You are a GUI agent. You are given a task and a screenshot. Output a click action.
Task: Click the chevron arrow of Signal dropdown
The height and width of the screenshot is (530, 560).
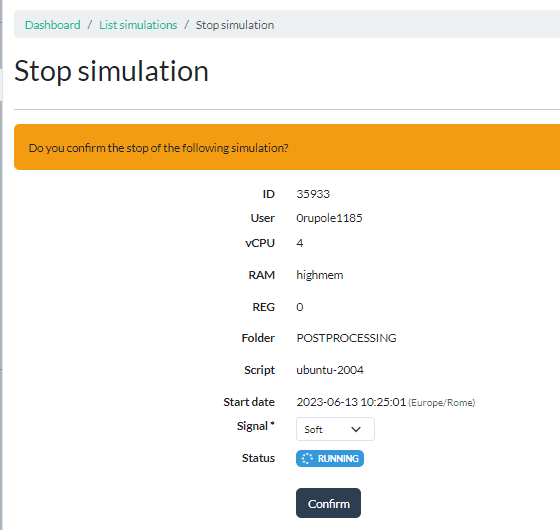click(356, 429)
